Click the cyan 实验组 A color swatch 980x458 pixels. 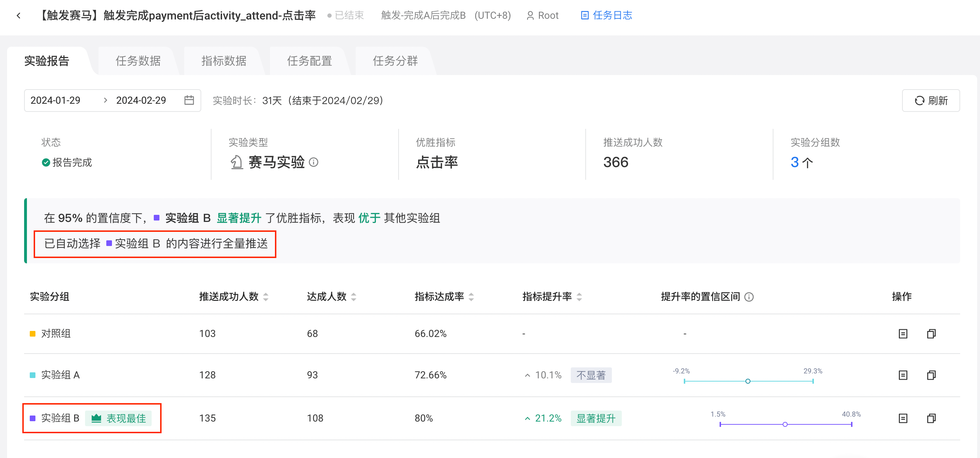coord(33,375)
